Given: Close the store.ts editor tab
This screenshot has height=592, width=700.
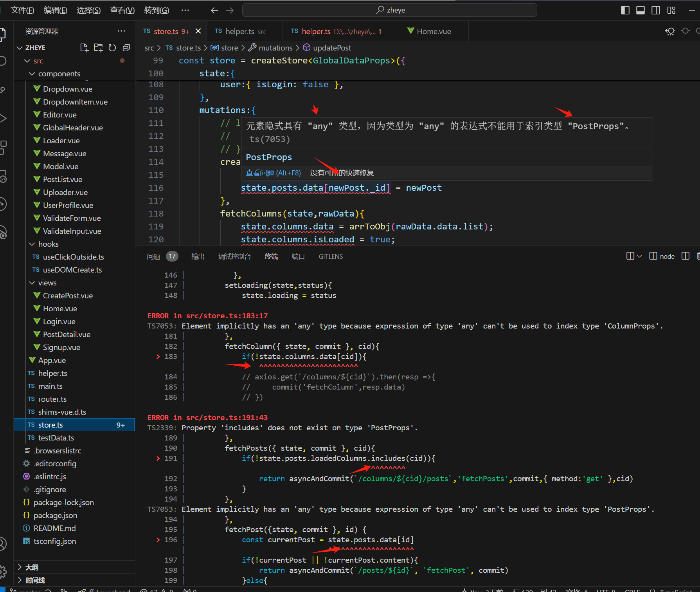Looking at the screenshot, I should point(198,31).
